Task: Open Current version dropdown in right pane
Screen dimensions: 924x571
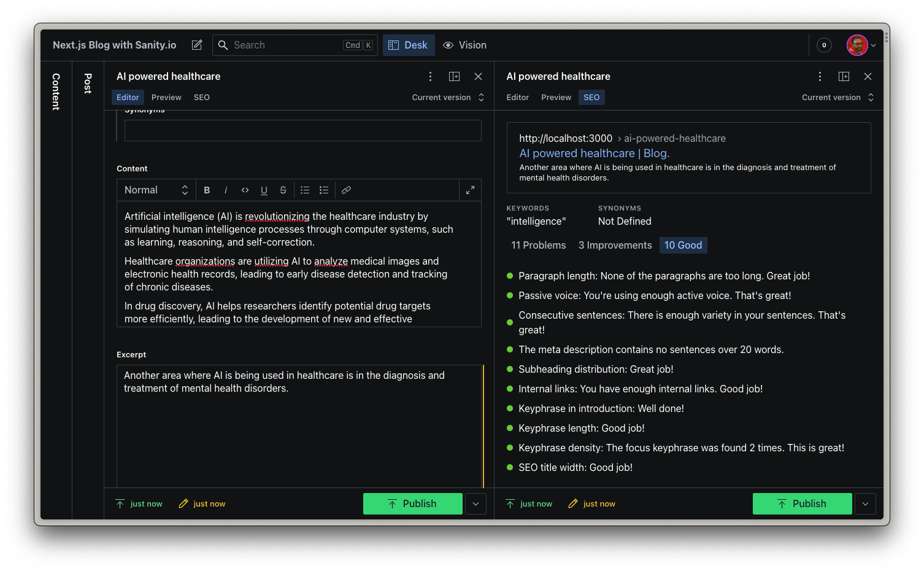Action: (x=837, y=97)
